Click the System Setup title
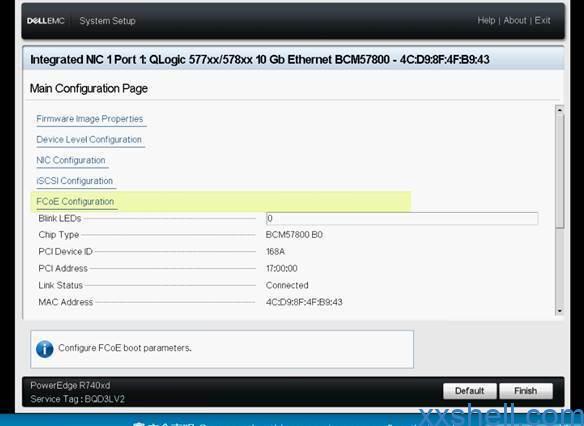 pyautogui.click(x=107, y=21)
